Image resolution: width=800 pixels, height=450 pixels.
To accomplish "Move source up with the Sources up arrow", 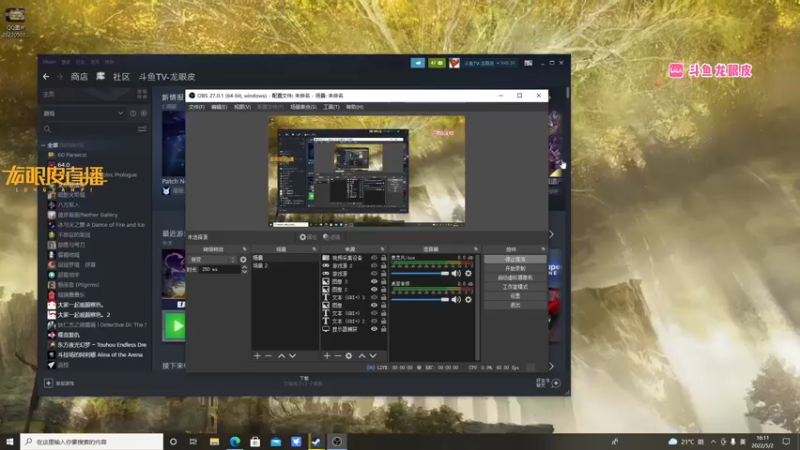I will tap(362, 356).
